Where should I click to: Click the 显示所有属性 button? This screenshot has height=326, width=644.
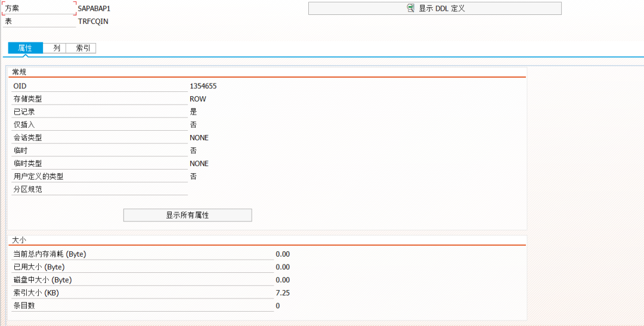tap(187, 215)
